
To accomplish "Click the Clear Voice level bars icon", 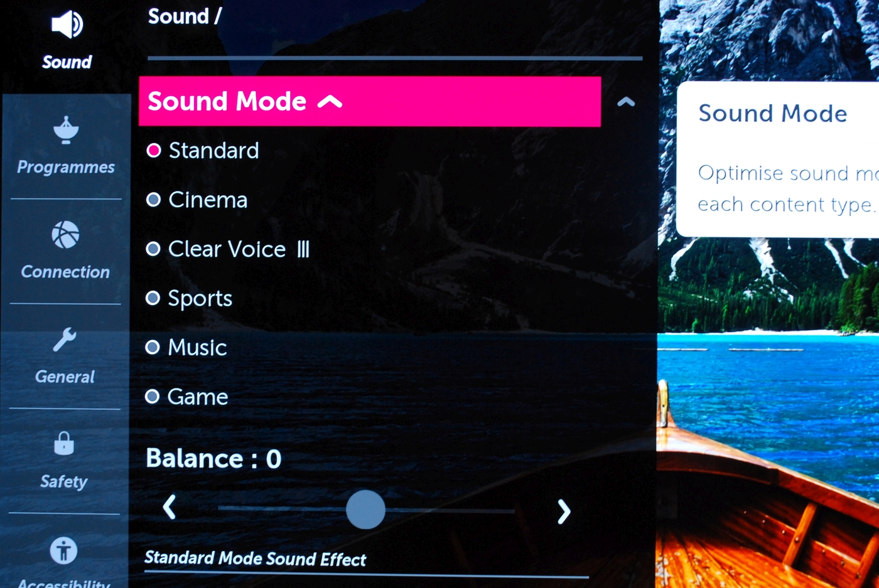I will click(303, 249).
